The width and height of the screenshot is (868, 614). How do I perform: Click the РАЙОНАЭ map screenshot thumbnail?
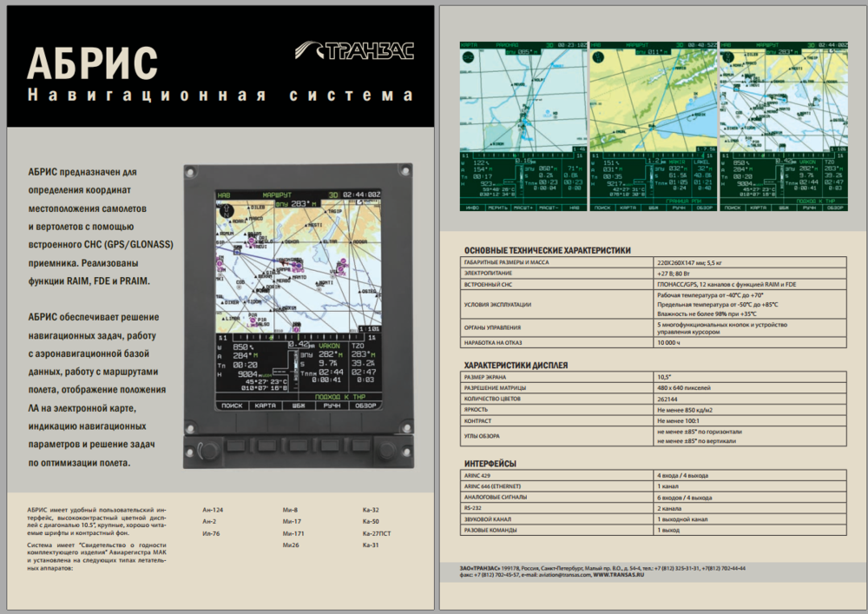click(523, 126)
